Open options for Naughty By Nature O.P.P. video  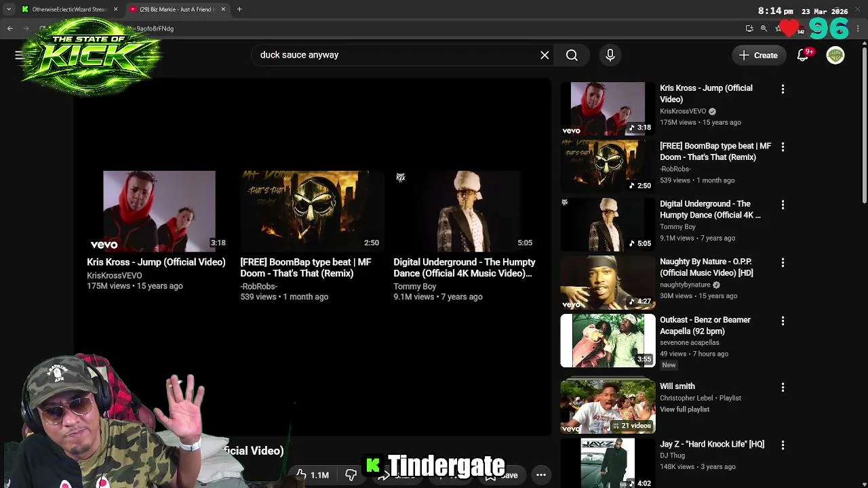point(783,262)
